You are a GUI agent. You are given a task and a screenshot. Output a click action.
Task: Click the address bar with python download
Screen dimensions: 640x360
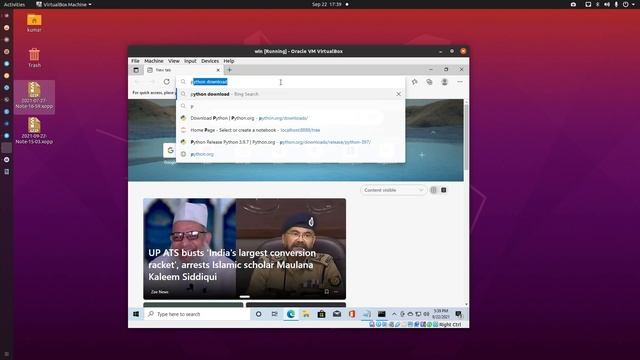click(x=291, y=82)
